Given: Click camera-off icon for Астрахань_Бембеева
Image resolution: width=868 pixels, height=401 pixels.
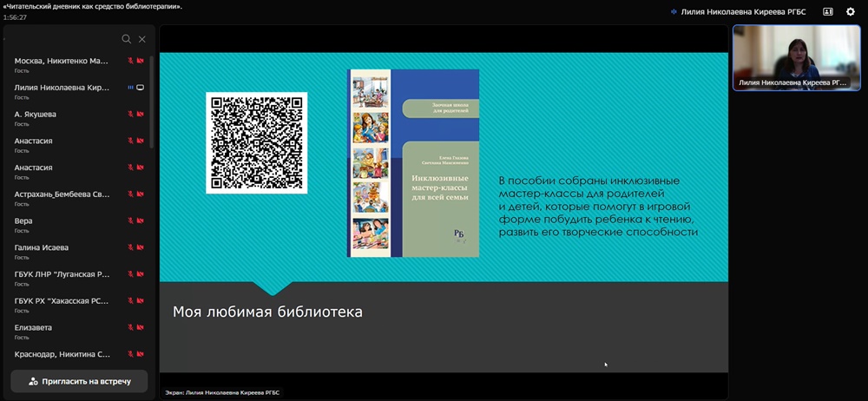Looking at the screenshot, I should click(x=140, y=194).
